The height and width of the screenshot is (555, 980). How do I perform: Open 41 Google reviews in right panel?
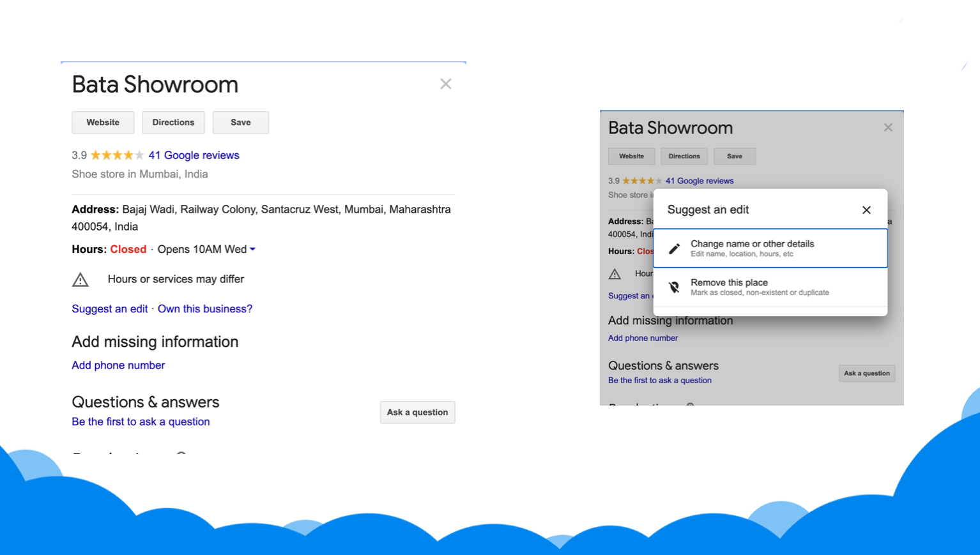click(699, 181)
